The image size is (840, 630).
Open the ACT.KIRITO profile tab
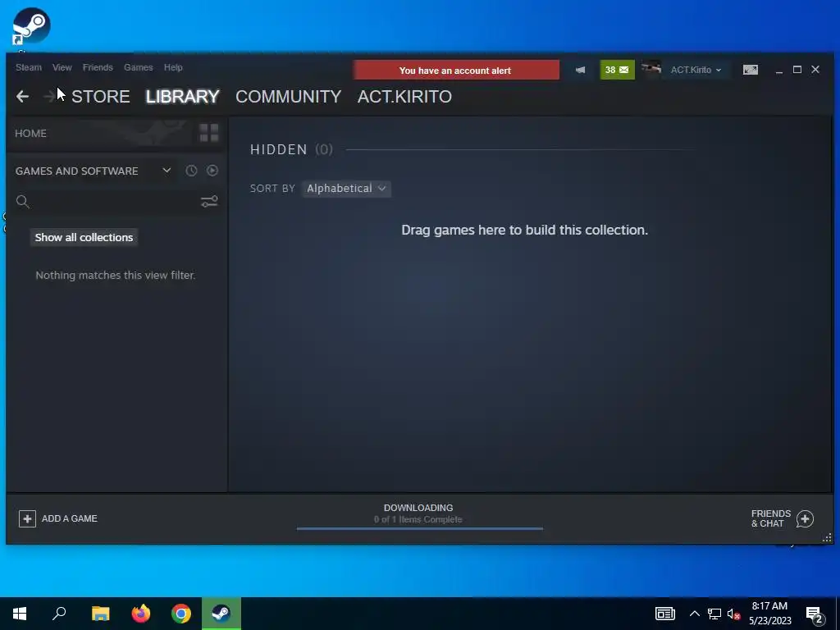click(x=404, y=97)
